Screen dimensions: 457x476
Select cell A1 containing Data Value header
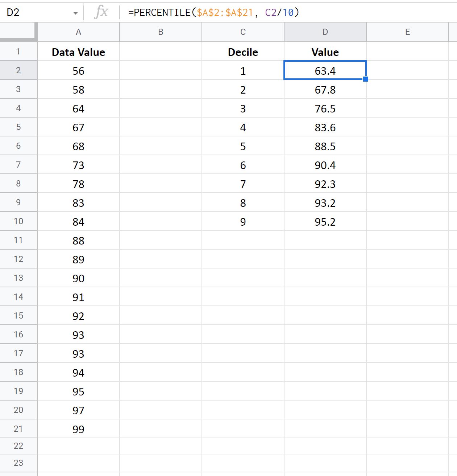point(78,52)
